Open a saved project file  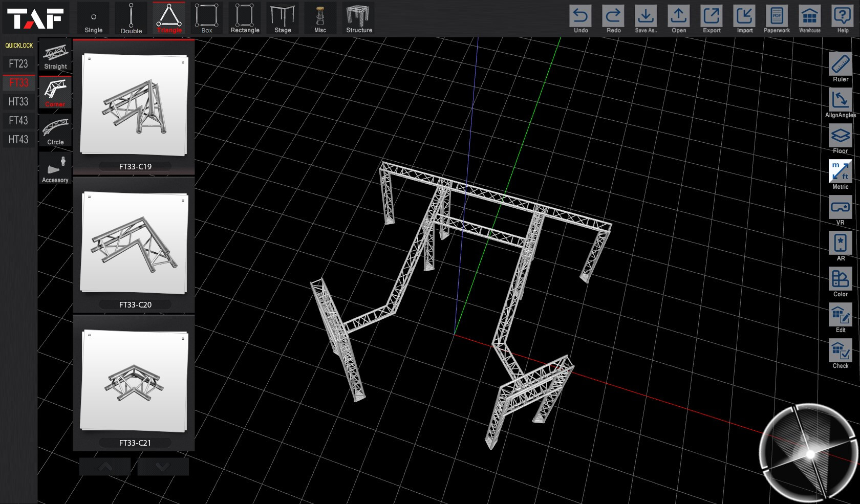click(679, 19)
